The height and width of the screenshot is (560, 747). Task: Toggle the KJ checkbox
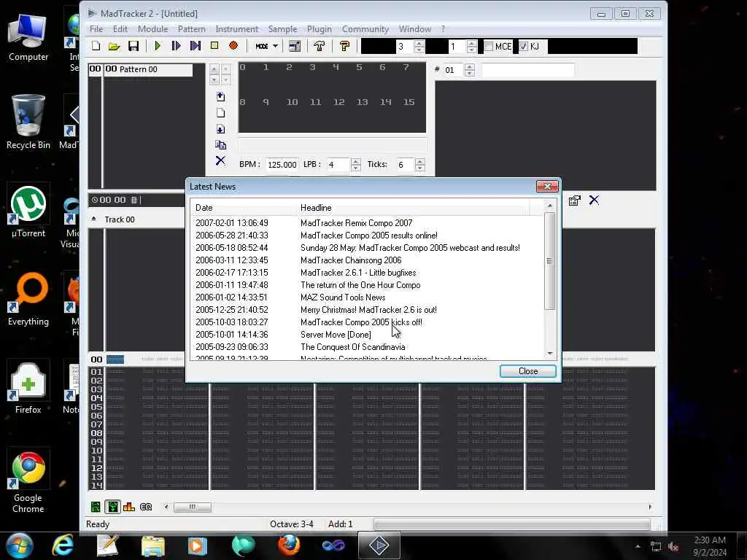tap(524, 46)
